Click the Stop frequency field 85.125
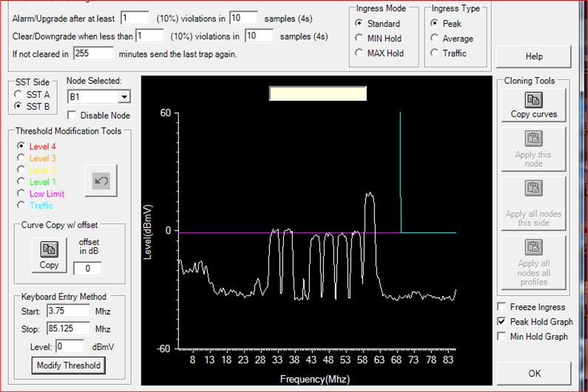This screenshot has width=588, height=392. (x=68, y=328)
